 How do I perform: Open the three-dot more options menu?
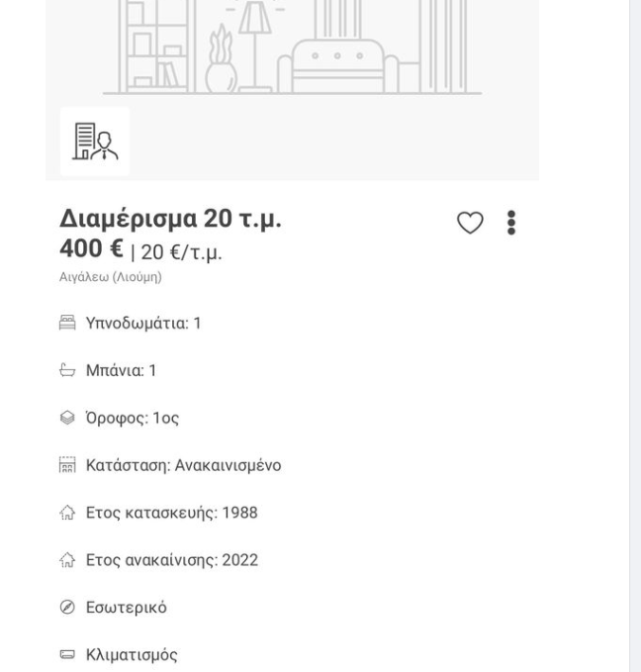(x=510, y=223)
